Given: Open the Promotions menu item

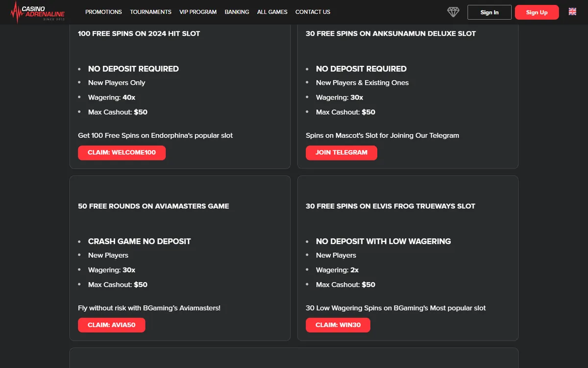Looking at the screenshot, I should (103, 12).
